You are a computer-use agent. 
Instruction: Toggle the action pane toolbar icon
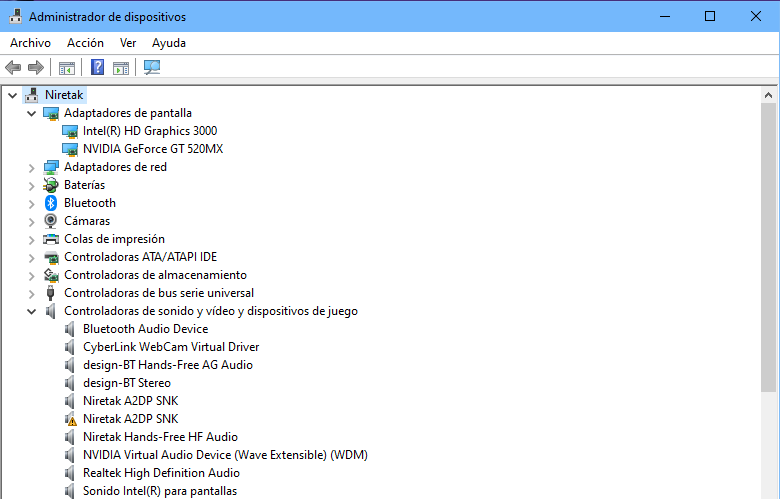(121, 68)
